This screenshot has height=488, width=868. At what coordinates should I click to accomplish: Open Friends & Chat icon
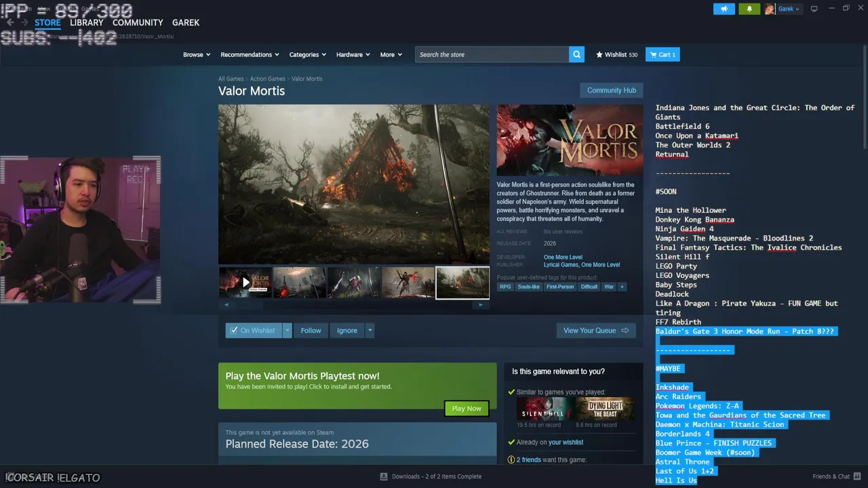click(x=856, y=476)
